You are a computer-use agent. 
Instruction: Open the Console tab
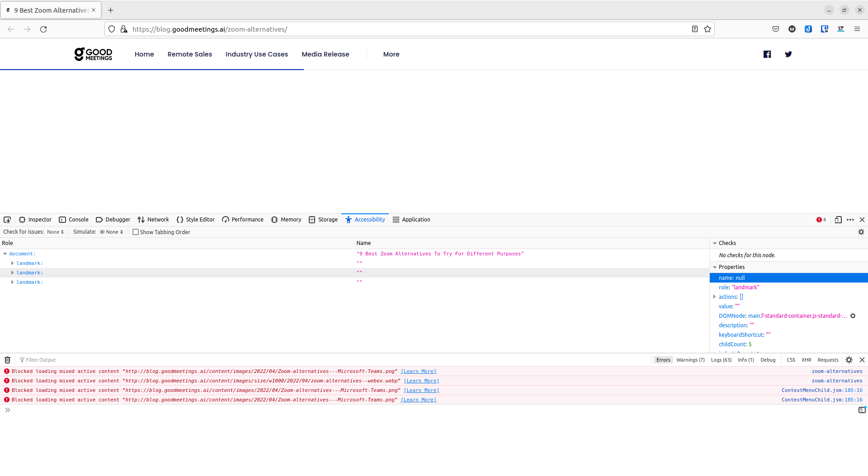click(74, 220)
